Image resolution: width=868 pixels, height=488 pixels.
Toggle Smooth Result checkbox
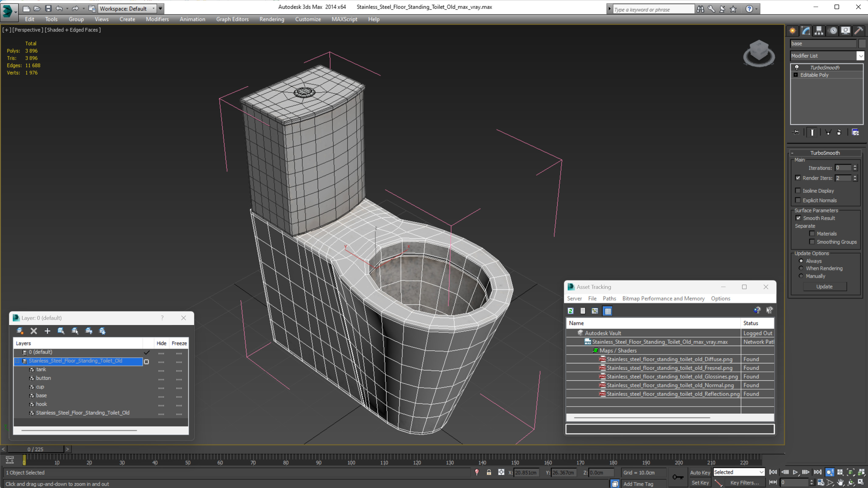click(798, 218)
